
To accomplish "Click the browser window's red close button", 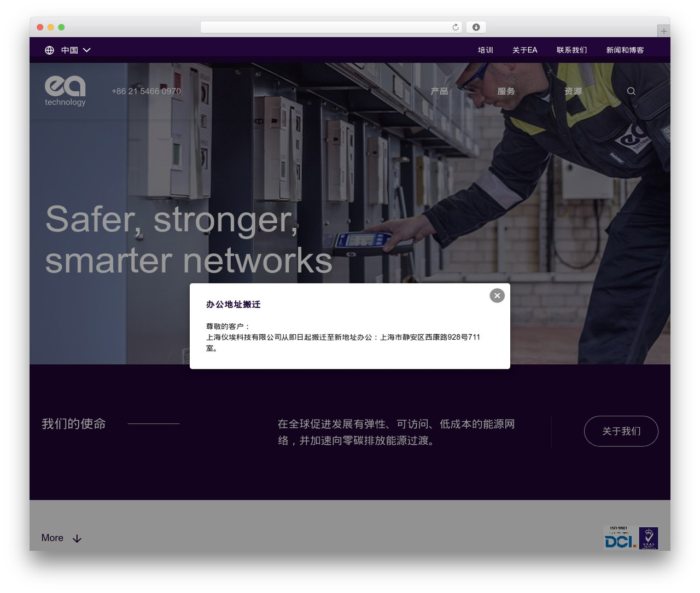I will [x=40, y=27].
